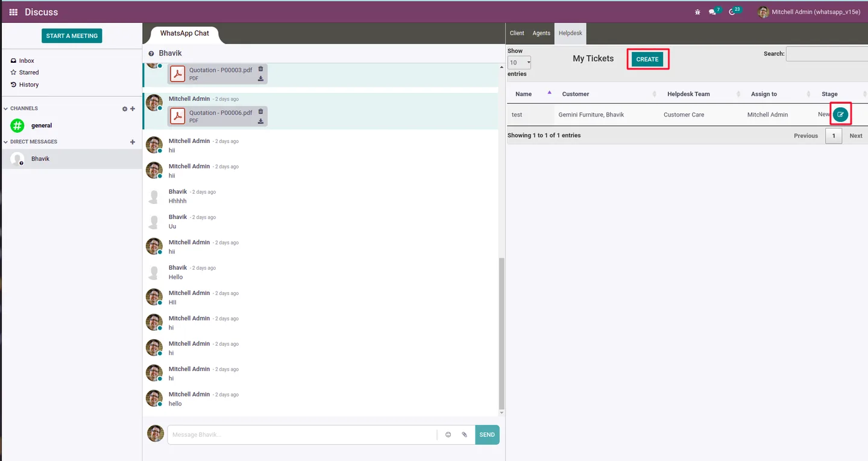This screenshot has width=868, height=461.
Task: Open the apps grid menu icon
Action: point(13,12)
